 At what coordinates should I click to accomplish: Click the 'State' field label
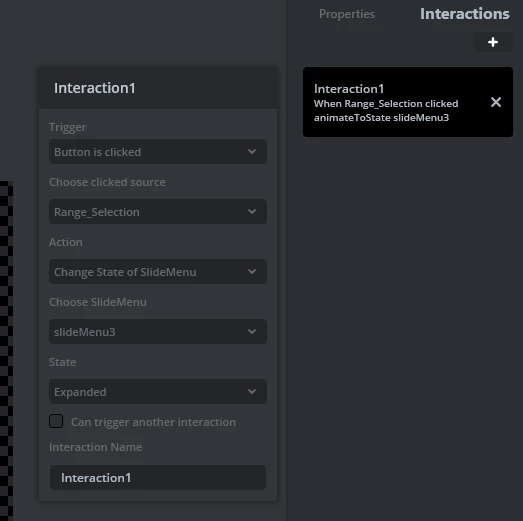(62, 362)
